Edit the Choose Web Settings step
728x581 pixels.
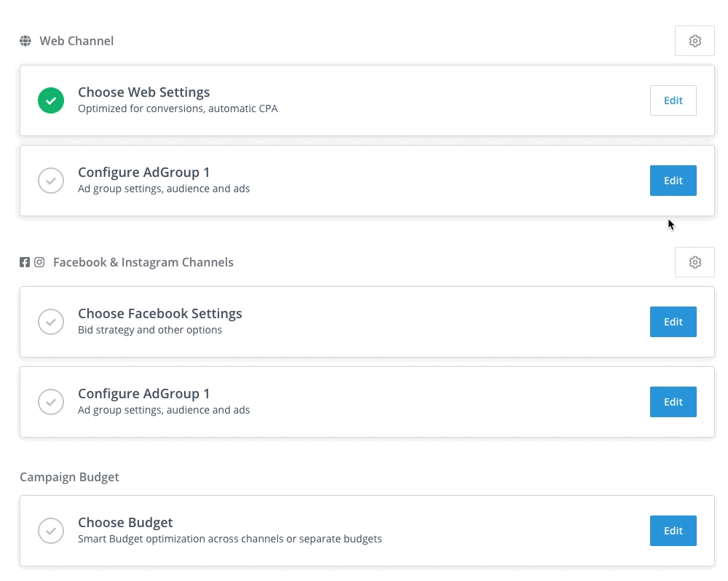(673, 100)
